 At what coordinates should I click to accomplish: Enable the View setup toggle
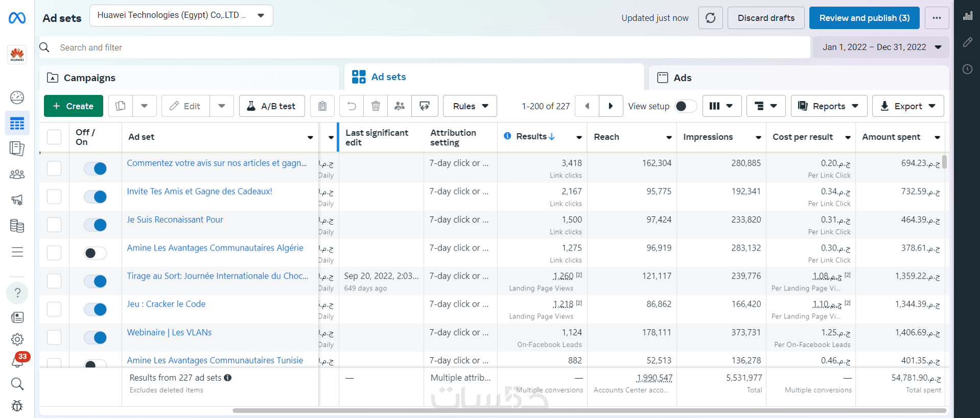[686, 106]
